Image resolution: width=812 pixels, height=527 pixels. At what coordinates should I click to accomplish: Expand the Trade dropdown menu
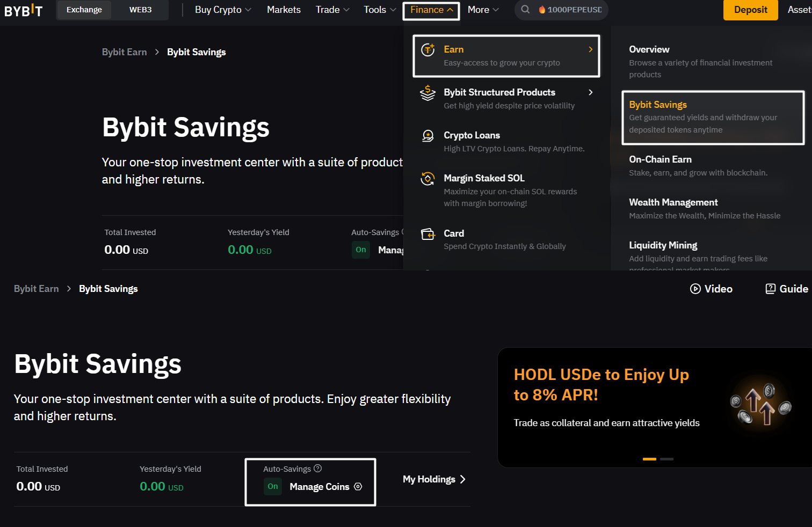[332, 10]
